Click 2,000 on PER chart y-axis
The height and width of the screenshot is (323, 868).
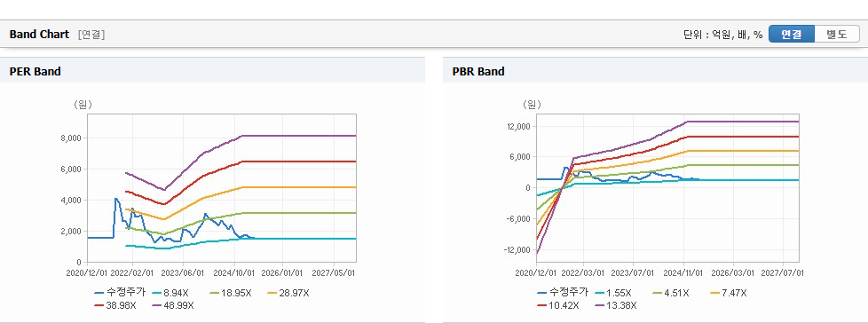pyautogui.click(x=71, y=231)
